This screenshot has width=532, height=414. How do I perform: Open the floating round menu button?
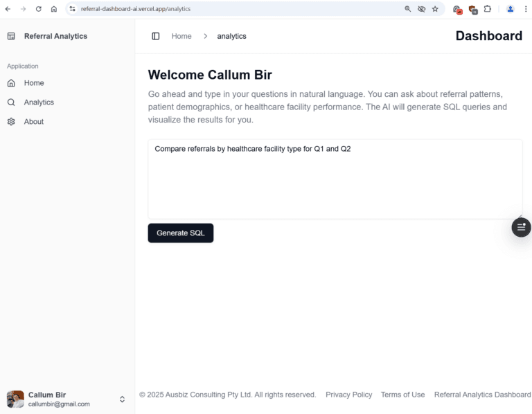coord(521,227)
